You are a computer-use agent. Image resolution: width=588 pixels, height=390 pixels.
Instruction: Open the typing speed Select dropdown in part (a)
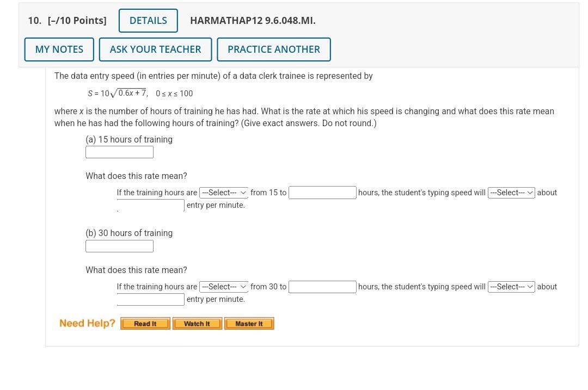[511, 192]
